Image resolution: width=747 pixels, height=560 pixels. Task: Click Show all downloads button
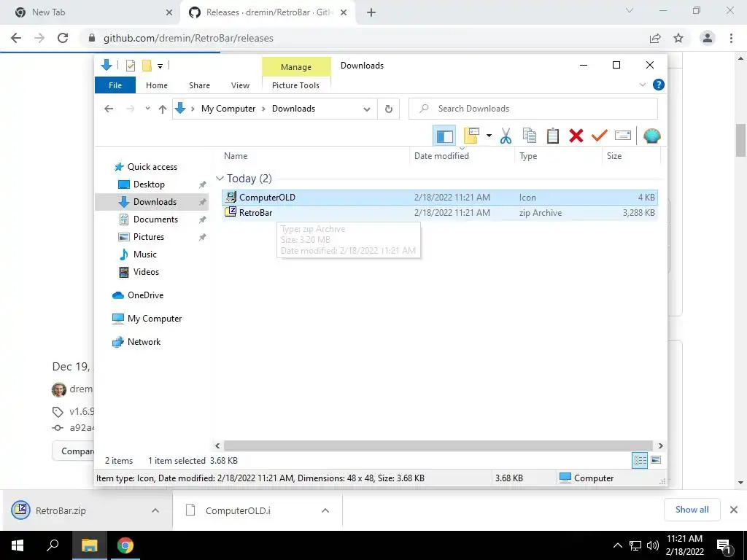(692, 510)
